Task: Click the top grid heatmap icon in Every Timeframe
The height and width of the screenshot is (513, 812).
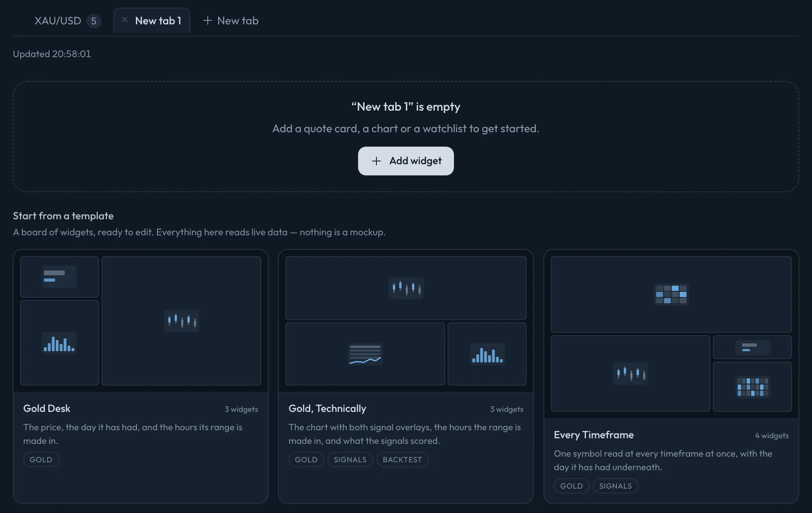Action: point(671,294)
